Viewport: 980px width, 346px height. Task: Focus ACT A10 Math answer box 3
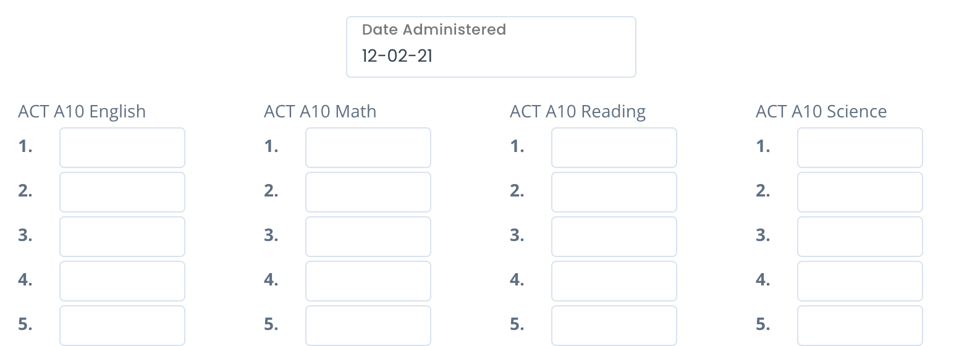coord(368,237)
